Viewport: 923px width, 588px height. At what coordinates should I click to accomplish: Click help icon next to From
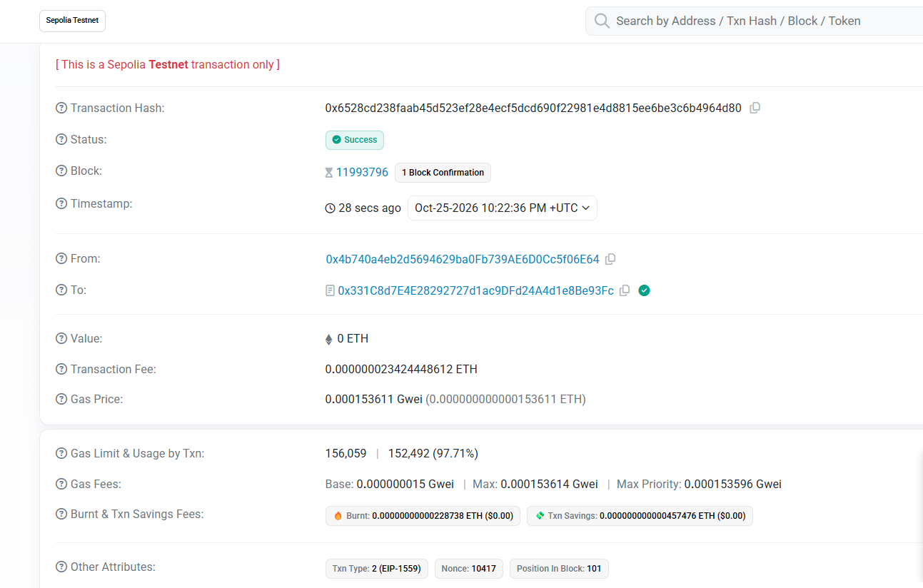pyautogui.click(x=61, y=259)
